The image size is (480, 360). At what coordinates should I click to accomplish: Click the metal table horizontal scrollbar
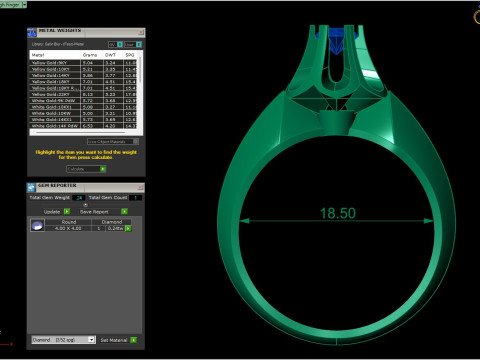pos(80,132)
